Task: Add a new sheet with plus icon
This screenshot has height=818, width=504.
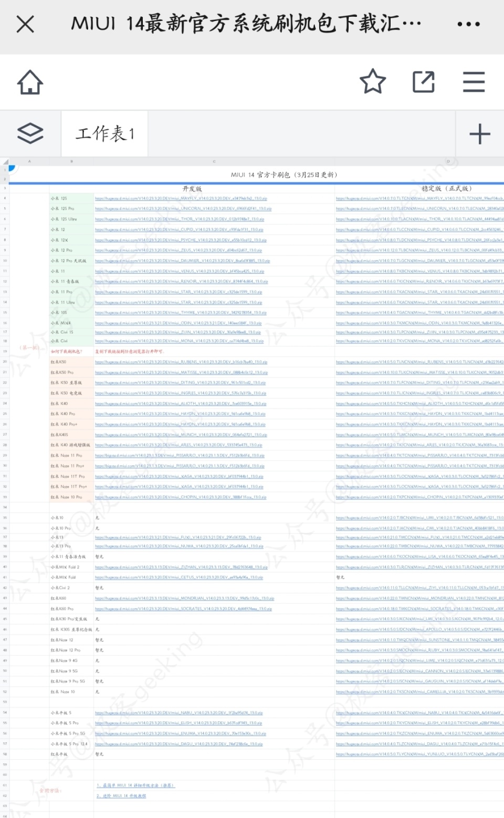Action: pyautogui.click(x=479, y=134)
